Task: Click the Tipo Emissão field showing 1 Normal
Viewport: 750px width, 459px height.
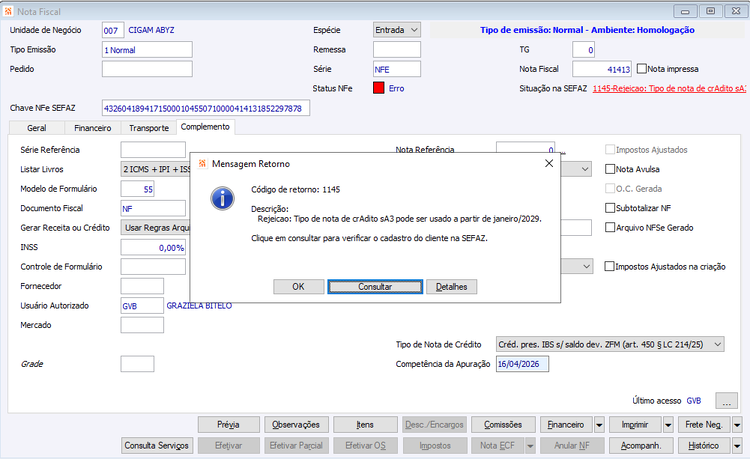Action: pyautogui.click(x=147, y=50)
